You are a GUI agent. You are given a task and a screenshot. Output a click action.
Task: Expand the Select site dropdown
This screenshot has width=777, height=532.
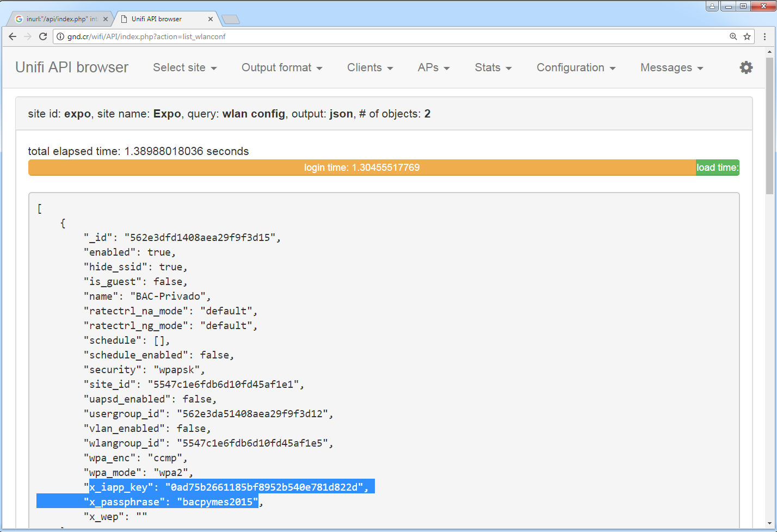click(185, 67)
